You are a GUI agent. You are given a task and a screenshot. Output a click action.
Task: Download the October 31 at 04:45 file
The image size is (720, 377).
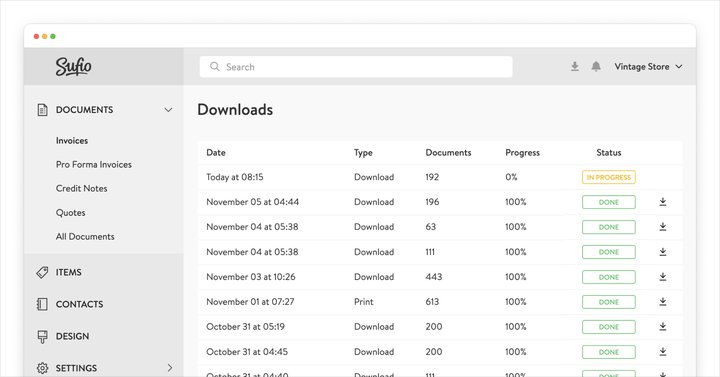coord(663,352)
